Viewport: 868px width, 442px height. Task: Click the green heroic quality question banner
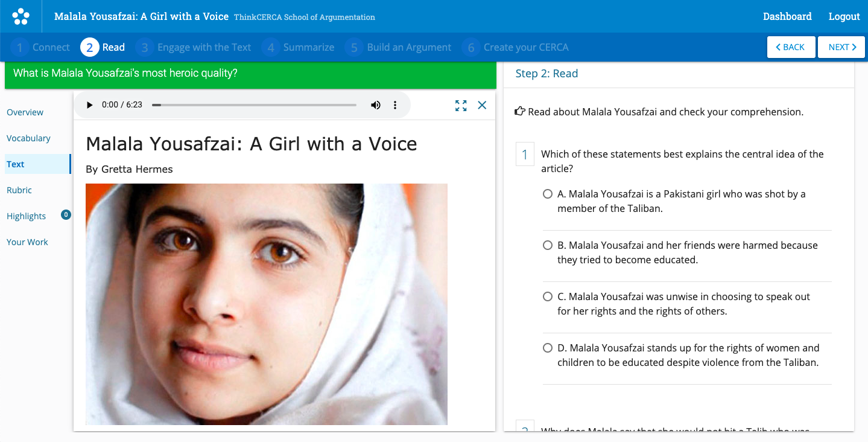pos(250,74)
